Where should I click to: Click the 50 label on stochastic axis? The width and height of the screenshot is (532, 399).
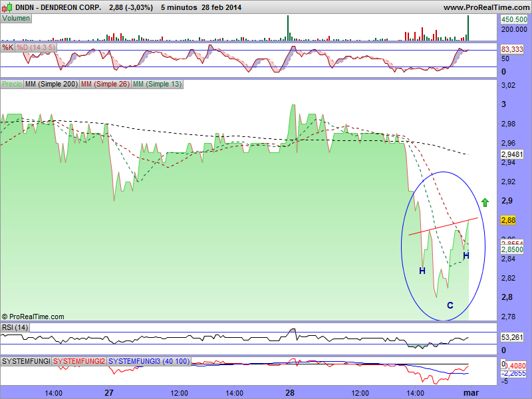click(505, 59)
